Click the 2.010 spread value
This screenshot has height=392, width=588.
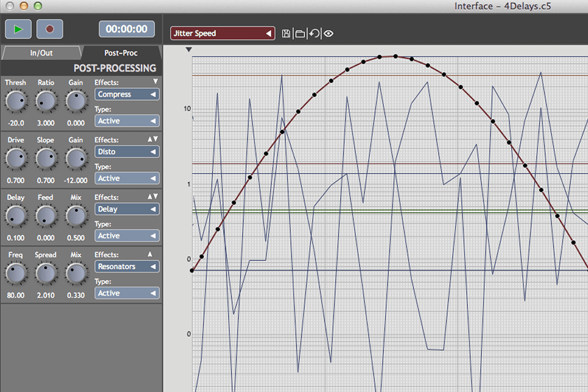tap(46, 295)
